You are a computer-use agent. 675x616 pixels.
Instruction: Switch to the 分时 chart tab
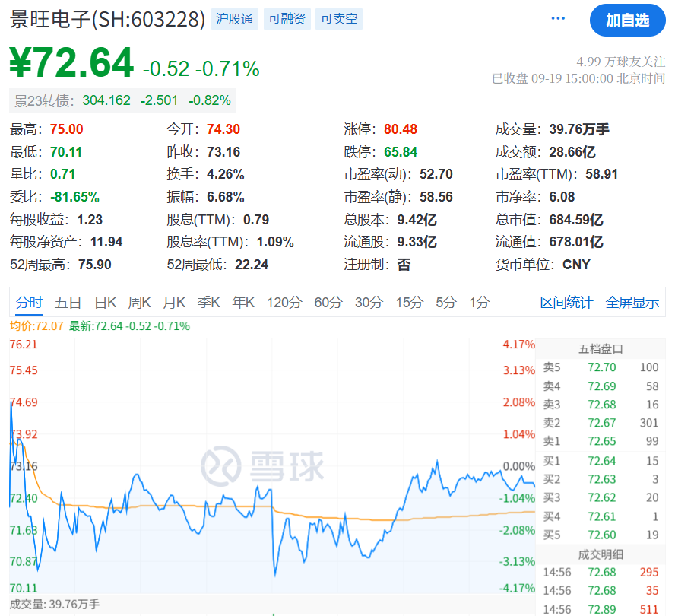click(x=29, y=302)
